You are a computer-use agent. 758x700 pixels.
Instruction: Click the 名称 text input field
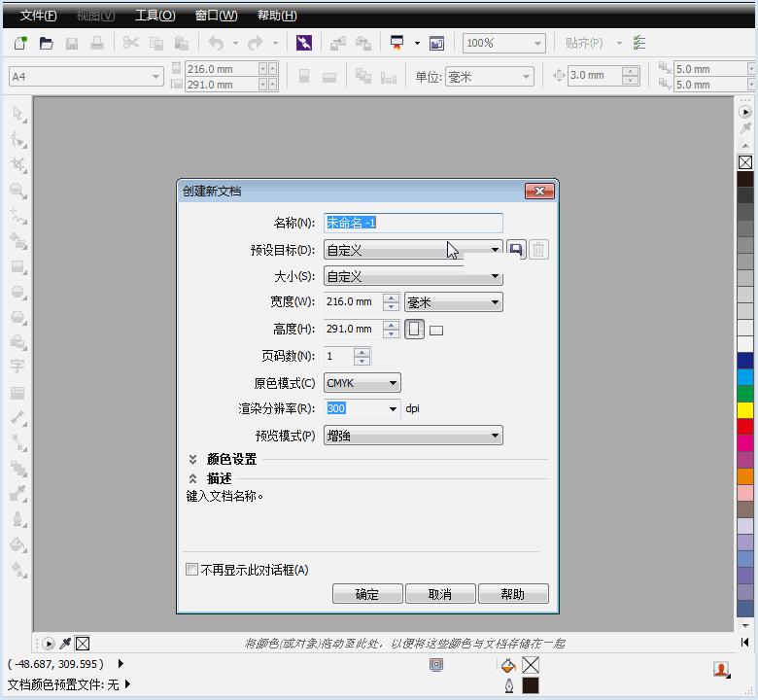(x=413, y=223)
